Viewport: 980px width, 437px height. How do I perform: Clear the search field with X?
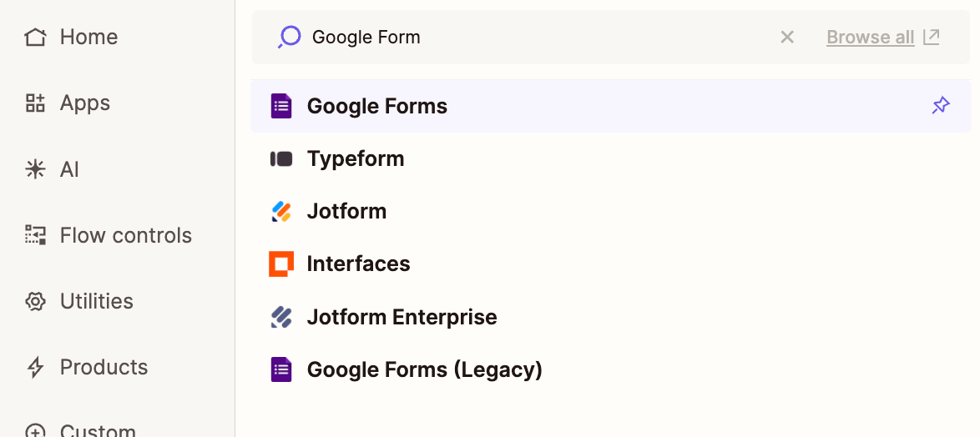click(x=787, y=38)
